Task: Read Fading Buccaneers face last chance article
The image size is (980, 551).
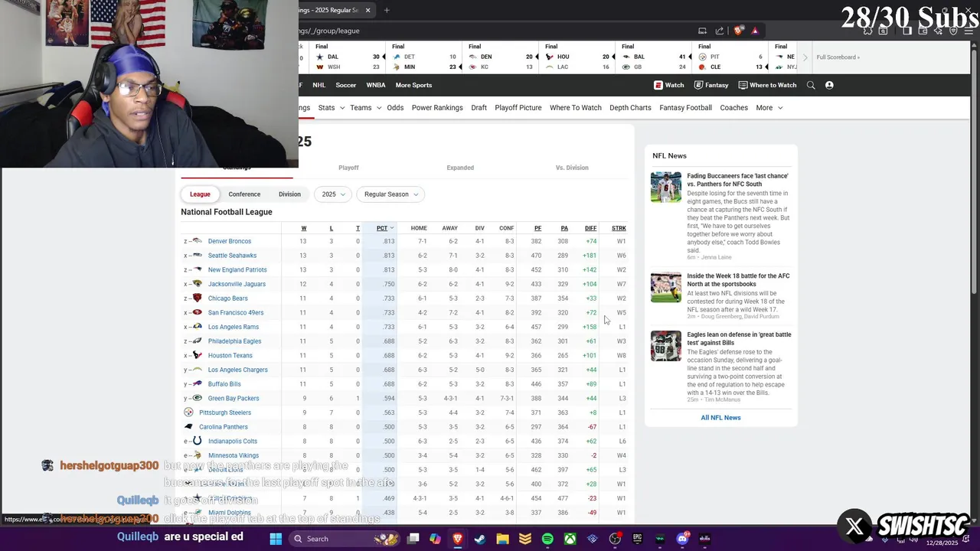Action: [737, 180]
